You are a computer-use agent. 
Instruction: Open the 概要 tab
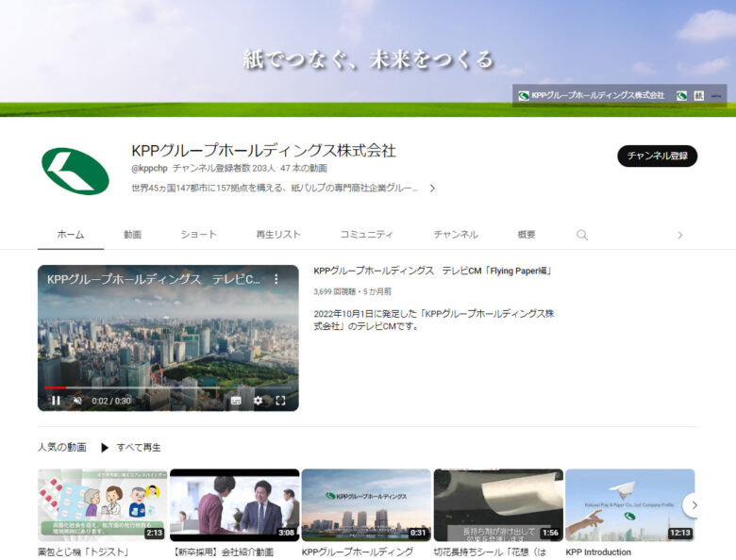527,235
